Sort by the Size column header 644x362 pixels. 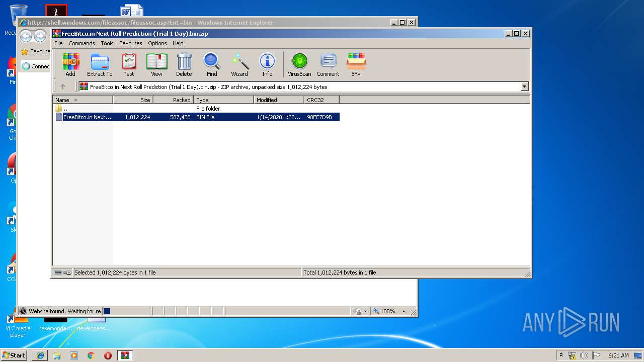[133, 100]
